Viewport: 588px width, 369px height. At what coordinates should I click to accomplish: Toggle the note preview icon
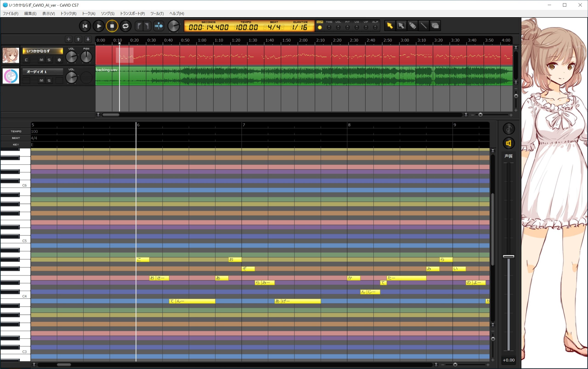509,129
